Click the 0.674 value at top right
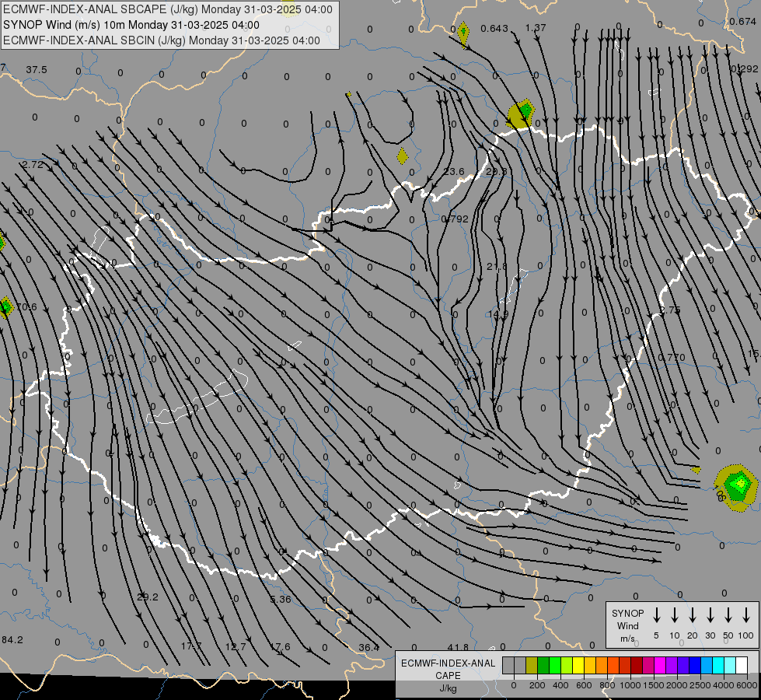The image size is (761, 700). [x=742, y=21]
